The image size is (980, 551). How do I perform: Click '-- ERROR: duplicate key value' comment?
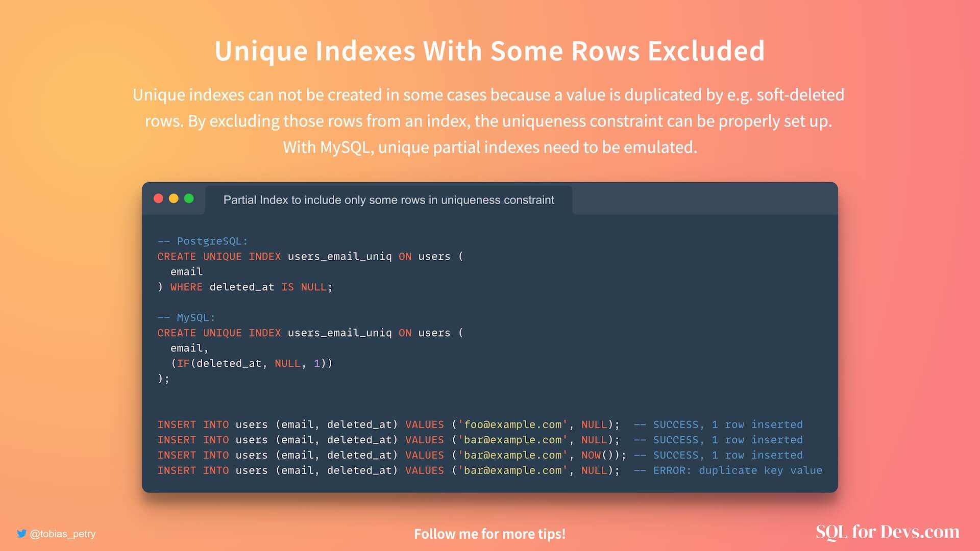click(x=728, y=470)
